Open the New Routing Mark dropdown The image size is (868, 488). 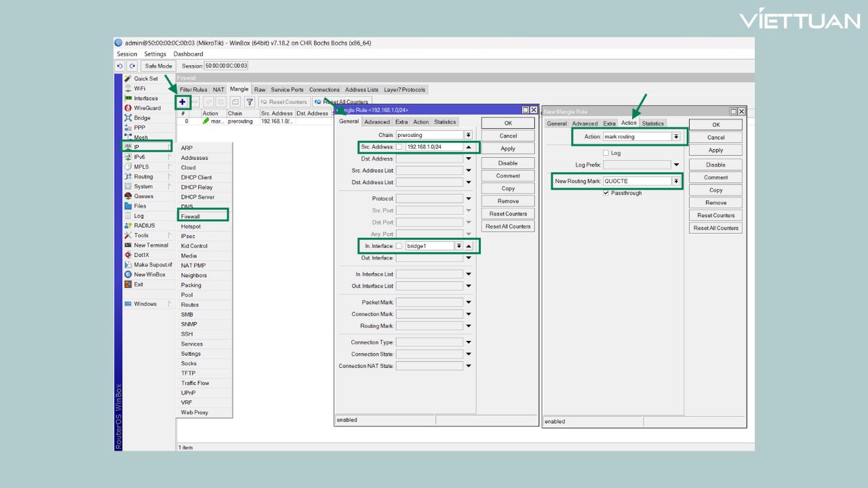pos(676,181)
